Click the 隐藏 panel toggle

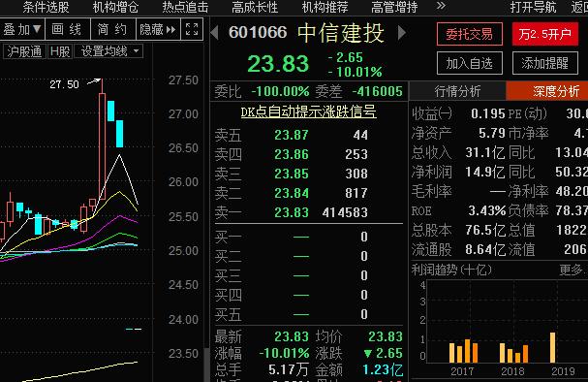pyautogui.click(x=158, y=29)
